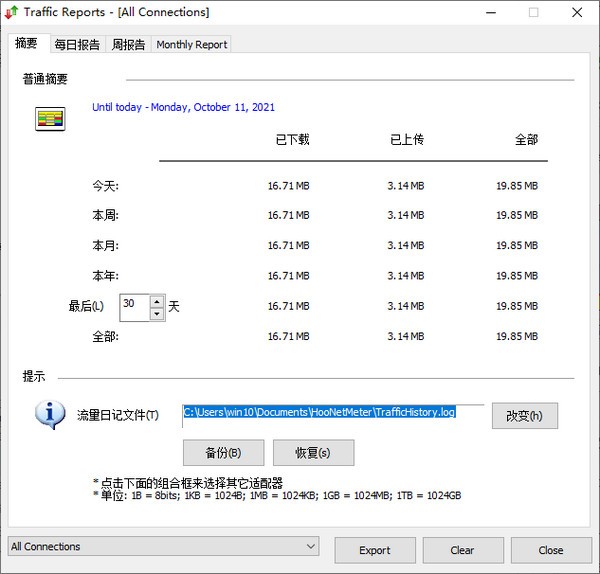600x574 pixels.
Task: Click the blue info tip icon
Action: (x=50, y=415)
